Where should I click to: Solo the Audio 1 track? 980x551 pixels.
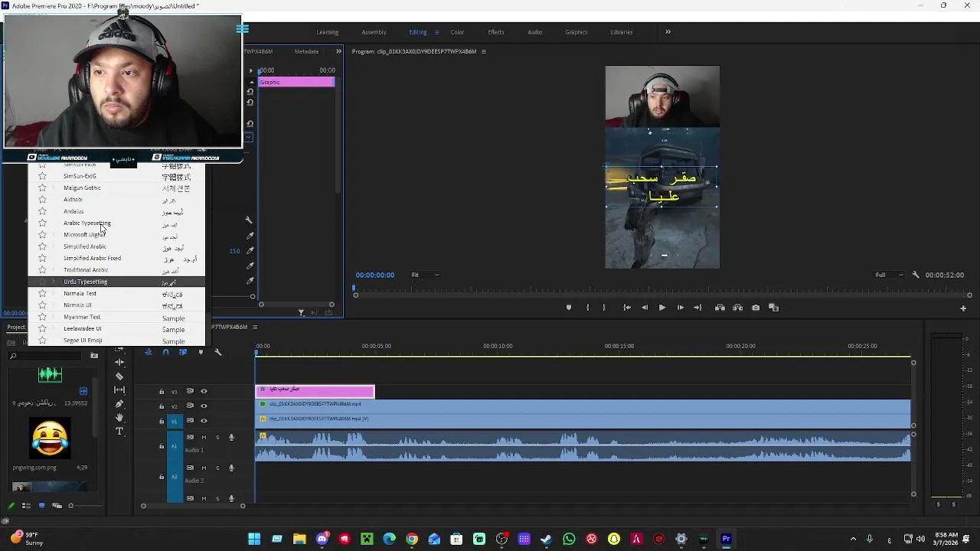tap(217, 437)
